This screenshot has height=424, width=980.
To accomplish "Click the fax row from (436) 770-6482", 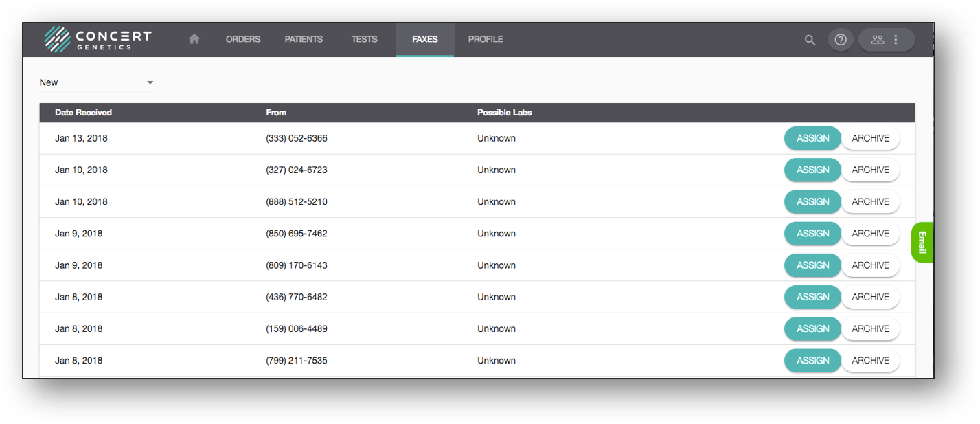I will pos(297,297).
